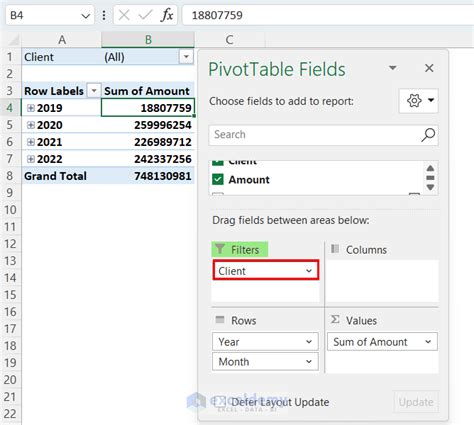Click the search magnifier icon

pos(428,135)
